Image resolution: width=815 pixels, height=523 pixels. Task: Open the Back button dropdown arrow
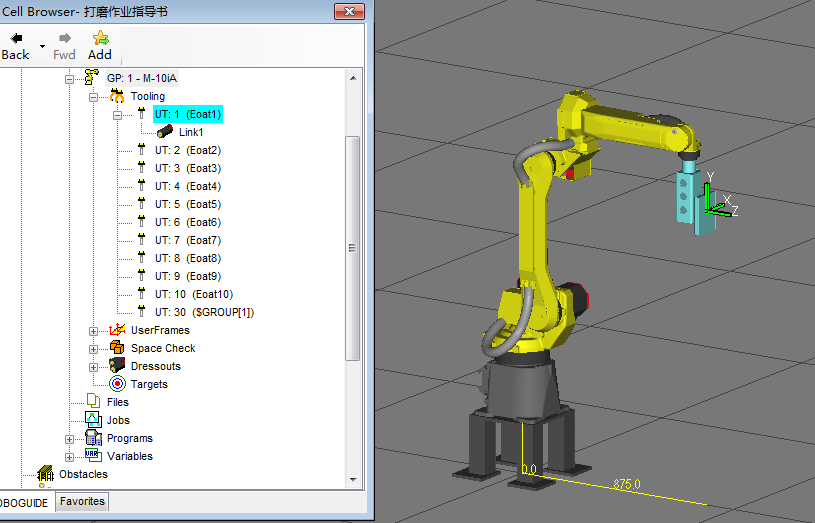42,46
